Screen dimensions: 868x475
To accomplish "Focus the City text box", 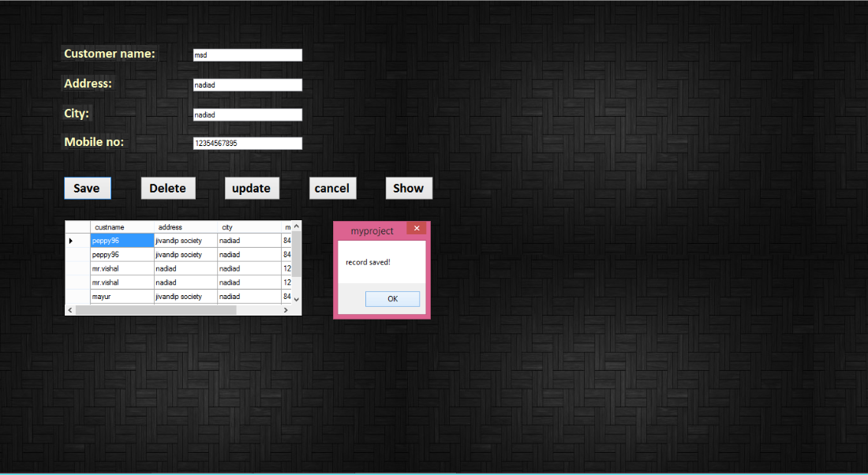I will [248, 114].
